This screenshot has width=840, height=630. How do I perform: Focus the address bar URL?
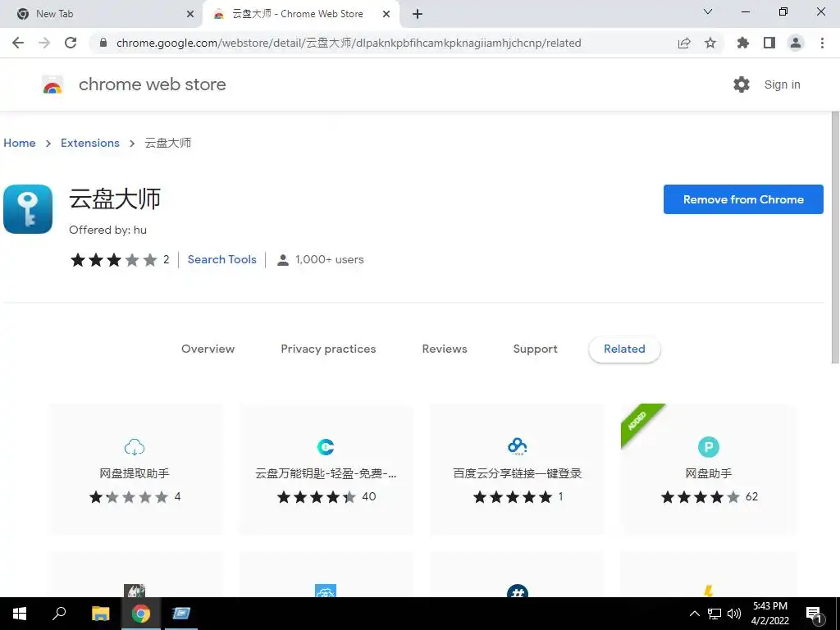(348, 43)
